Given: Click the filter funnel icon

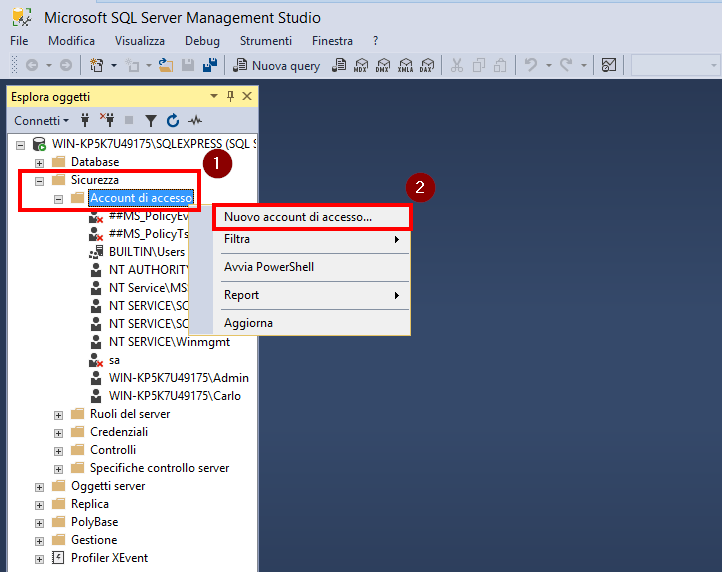Looking at the screenshot, I should (151, 121).
